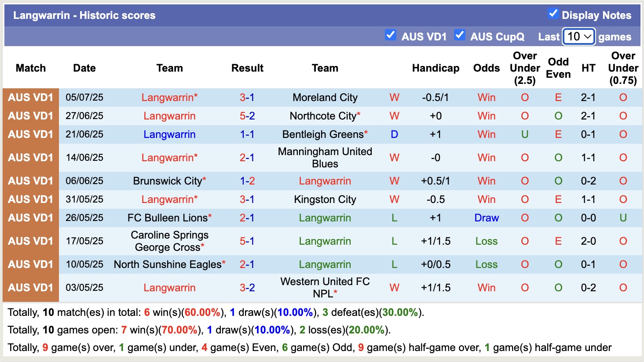Click Kingston City team name
The height and width of the screenshot is (362, 644).
[325, 199]
